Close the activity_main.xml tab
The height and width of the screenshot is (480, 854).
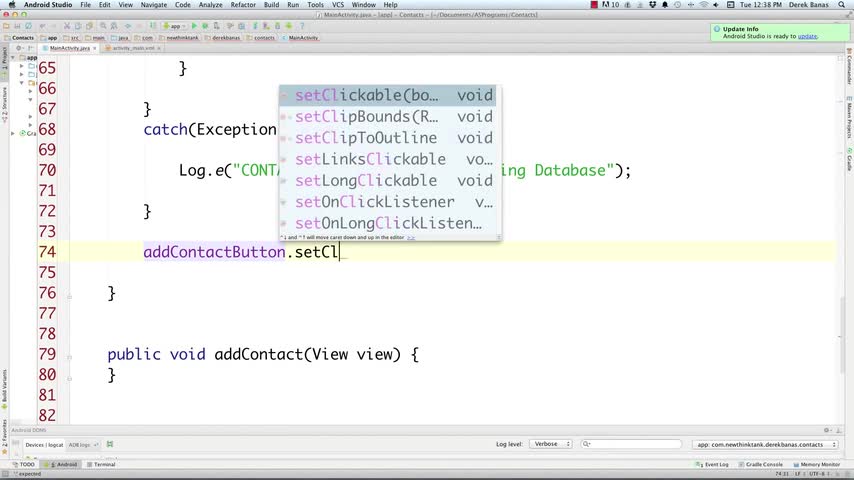click(x=159, y=48)
